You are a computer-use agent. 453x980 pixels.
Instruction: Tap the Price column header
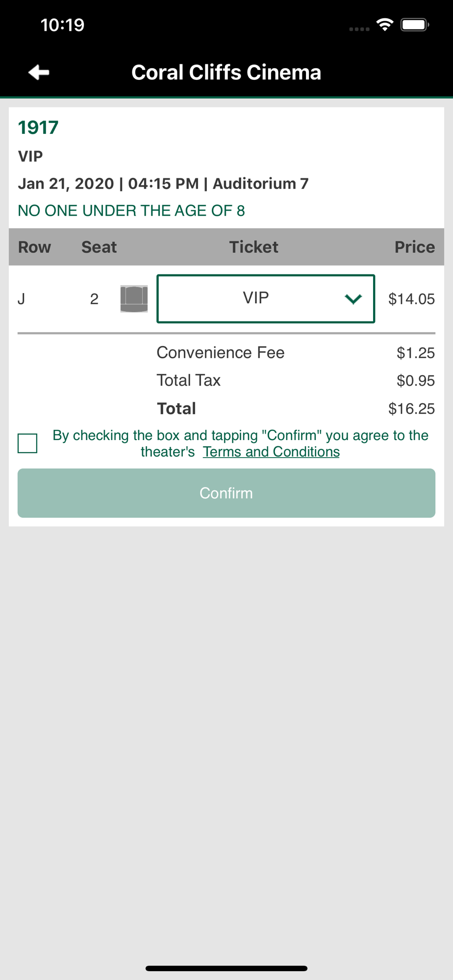click(415, 247)
